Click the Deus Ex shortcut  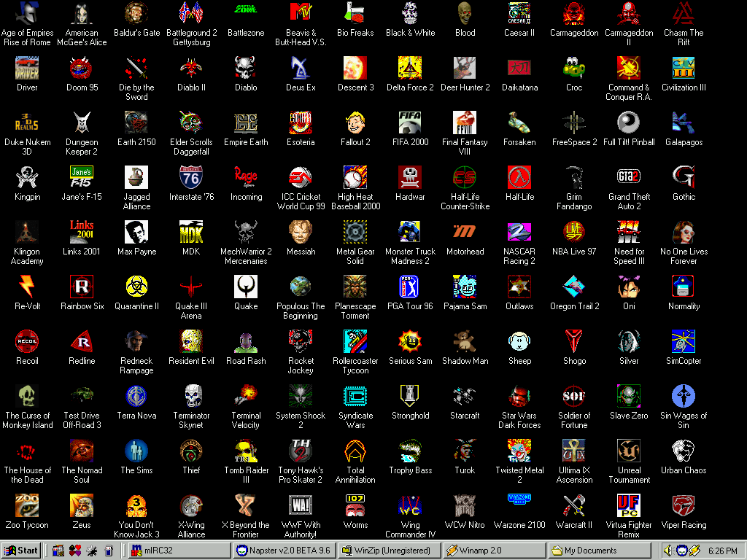tap(301, 68)
